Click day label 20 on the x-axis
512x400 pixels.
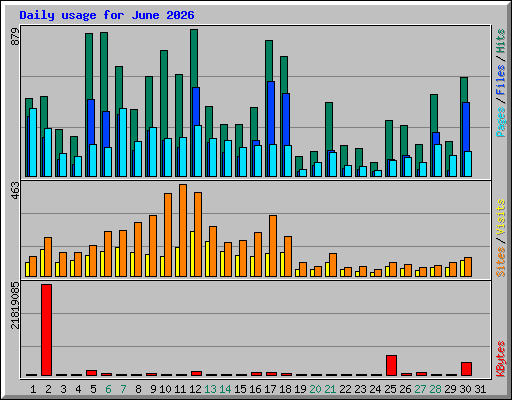tap(315, 389)
